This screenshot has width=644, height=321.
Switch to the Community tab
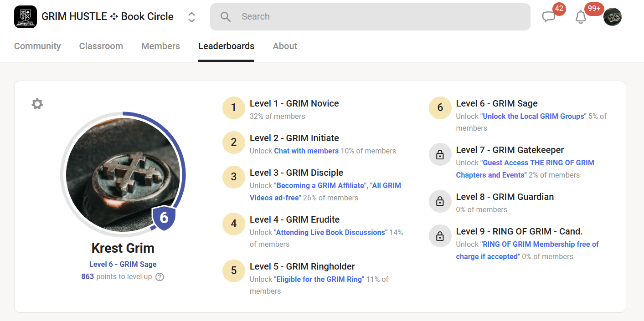click(37, 46)
